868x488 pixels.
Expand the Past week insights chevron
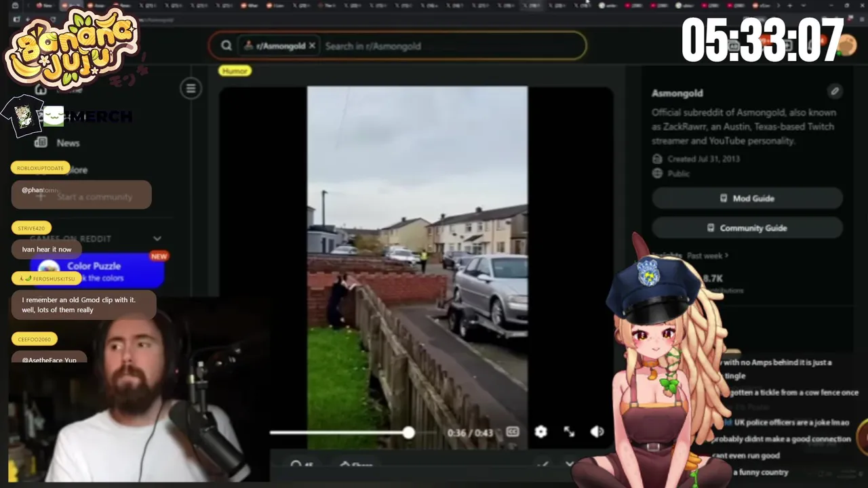pos(726,256)
